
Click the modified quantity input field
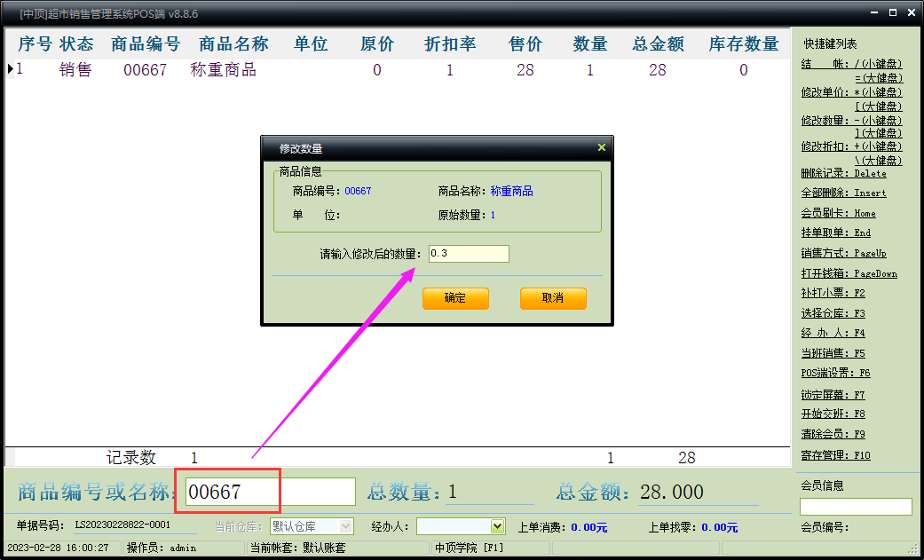469,254
